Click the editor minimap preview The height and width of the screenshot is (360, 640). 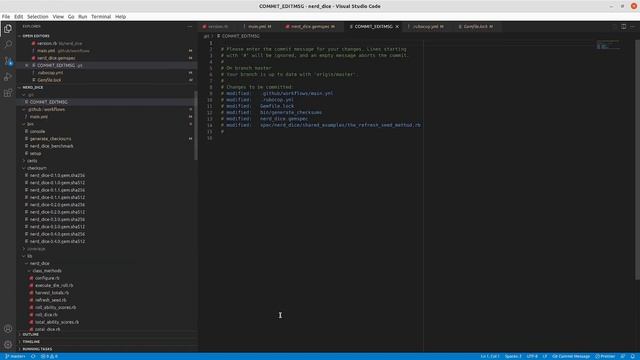[x=608, y=45]
